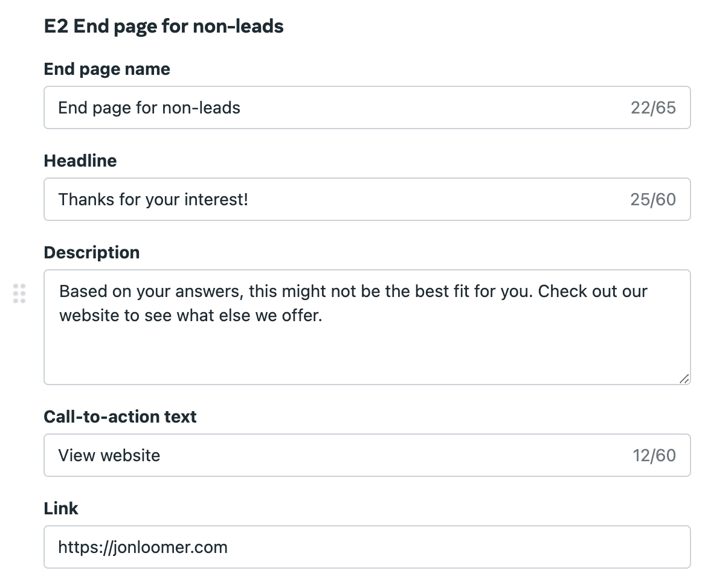Click the 25/60 counter in Headline

653,199
